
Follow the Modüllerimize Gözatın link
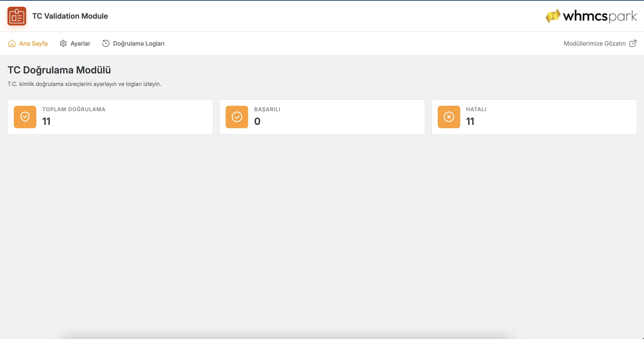[x=600, y=44]
